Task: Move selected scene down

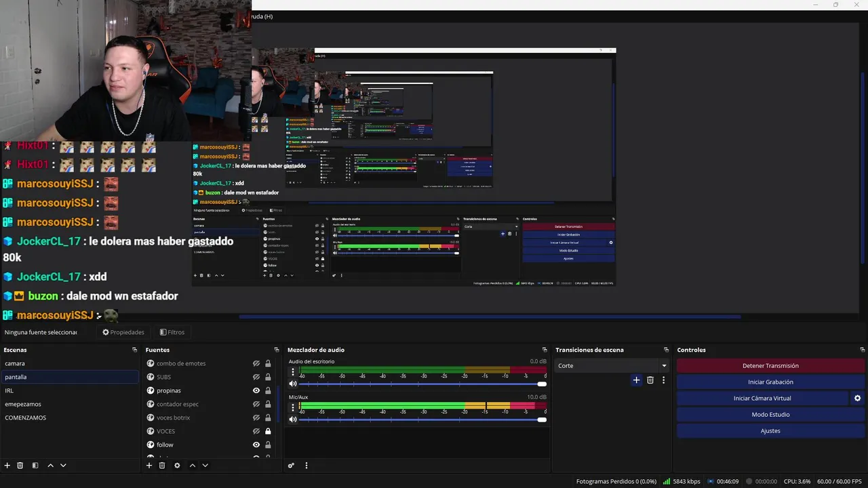Action: (63, 466)
